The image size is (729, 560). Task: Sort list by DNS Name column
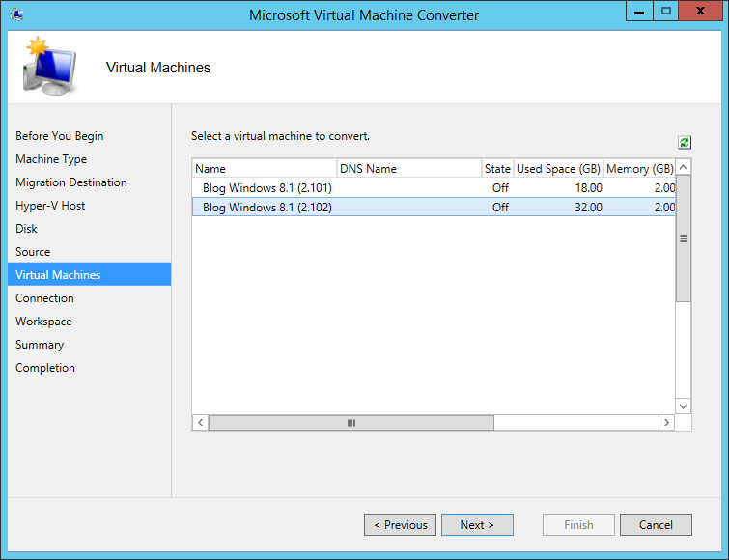[x=409, y=168]
